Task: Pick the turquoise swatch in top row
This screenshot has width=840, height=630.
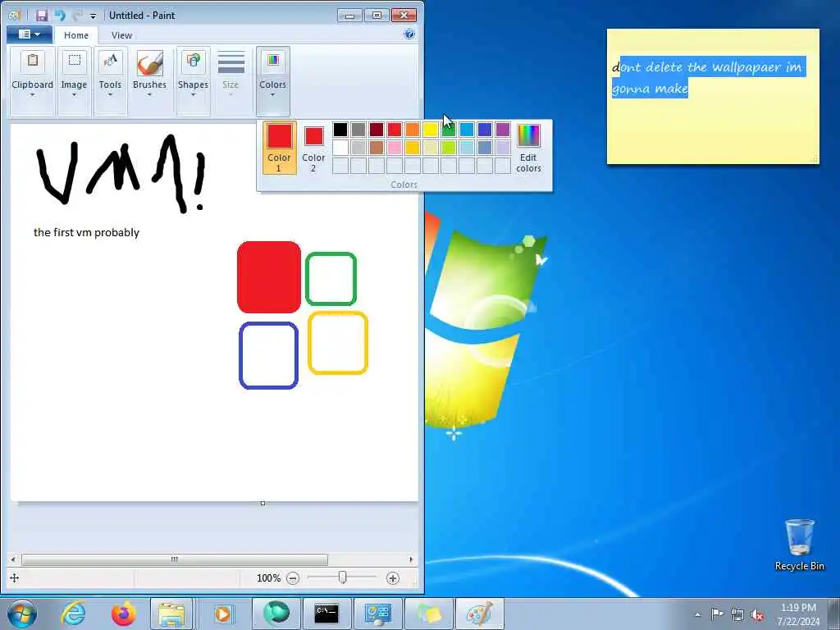Action: click(x=467, y=129)
